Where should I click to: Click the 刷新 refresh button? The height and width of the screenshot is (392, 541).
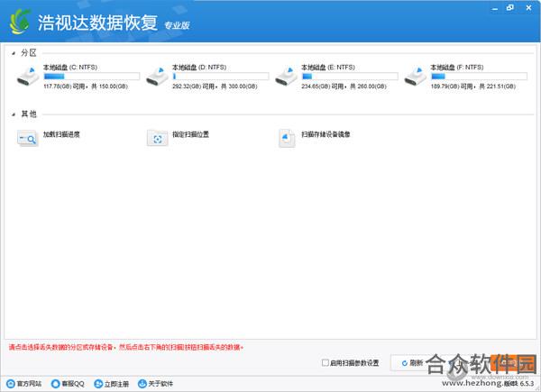click(412, 362)
